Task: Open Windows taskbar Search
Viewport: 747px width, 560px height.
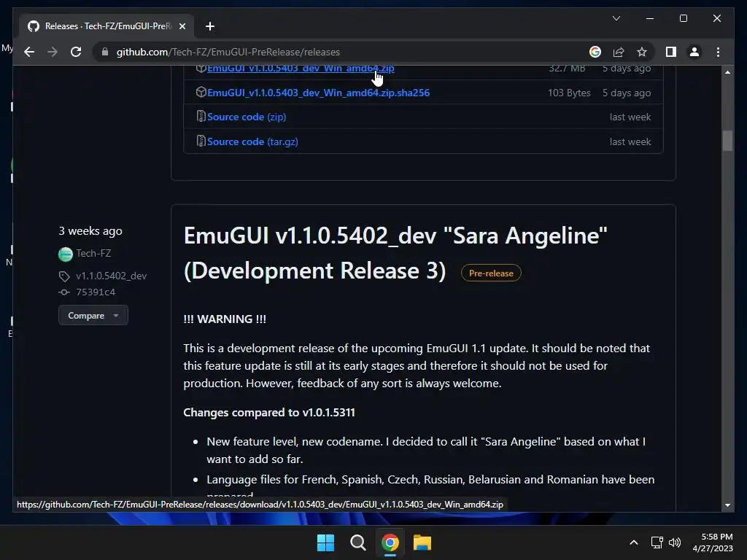Action: click(357, 542)
